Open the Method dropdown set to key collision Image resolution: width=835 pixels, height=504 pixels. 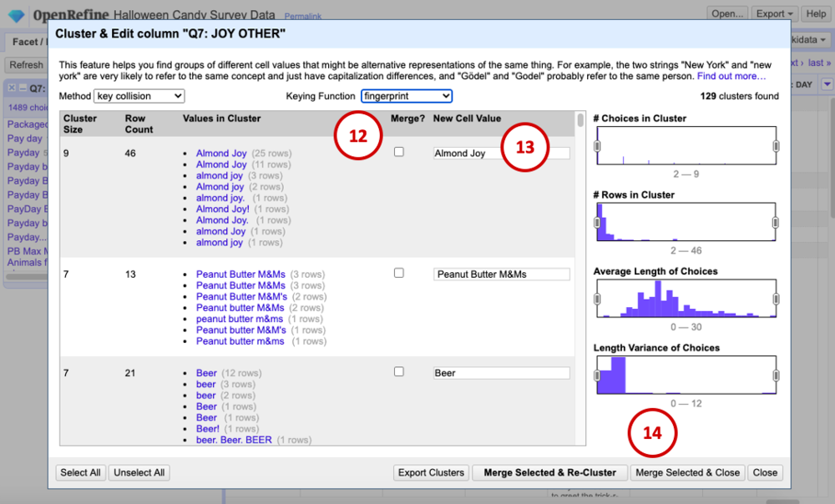pos(139,96)
